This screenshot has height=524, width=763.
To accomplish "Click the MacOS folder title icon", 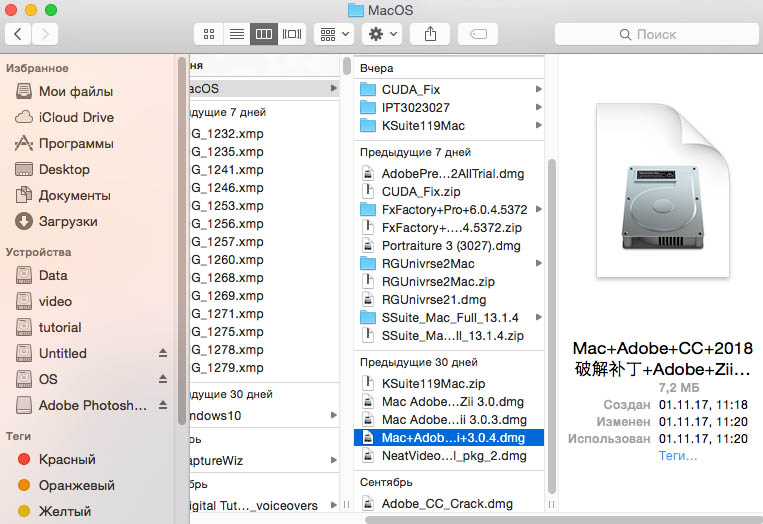I will pos(356,10).
